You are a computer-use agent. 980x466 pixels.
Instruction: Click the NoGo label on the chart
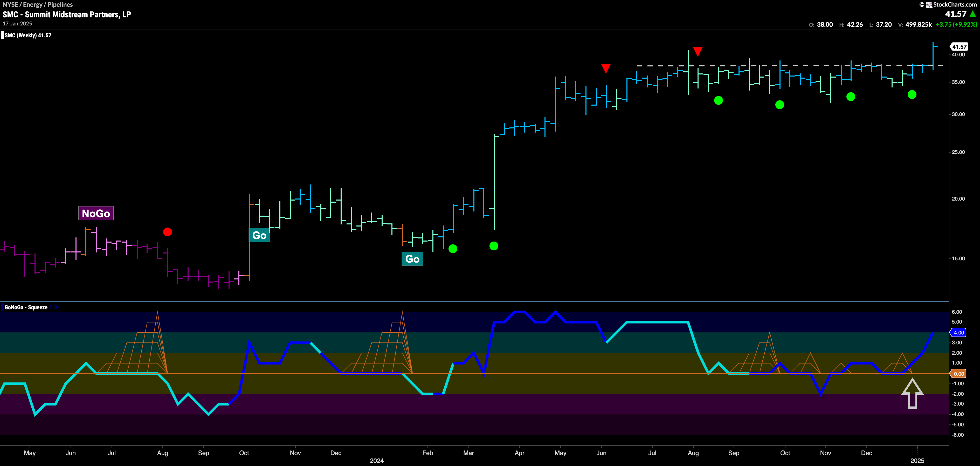[x=96, y=213]
